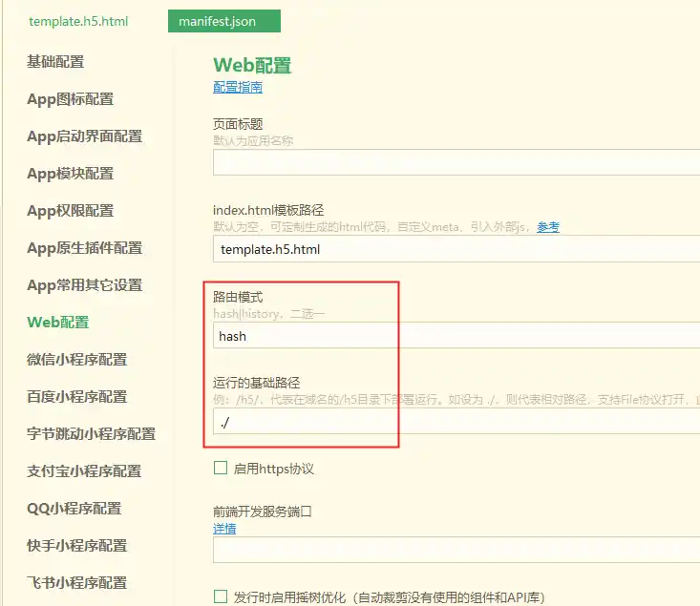Open 基础配置 section
The height and width of the screenshot is (606, 700).
[55, 62]
